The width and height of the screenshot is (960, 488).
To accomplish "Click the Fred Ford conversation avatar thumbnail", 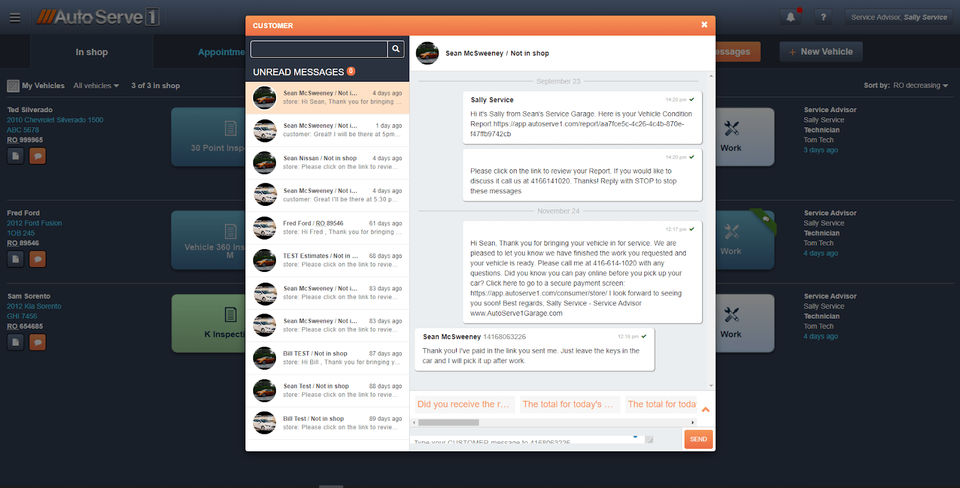I will pos(264,228).
